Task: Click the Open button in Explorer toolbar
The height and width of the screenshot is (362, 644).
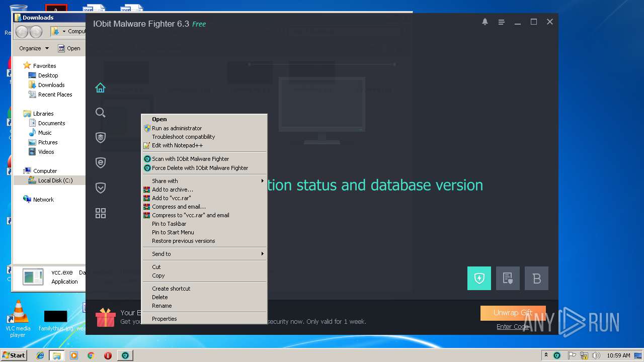Action: pos(69,48)
